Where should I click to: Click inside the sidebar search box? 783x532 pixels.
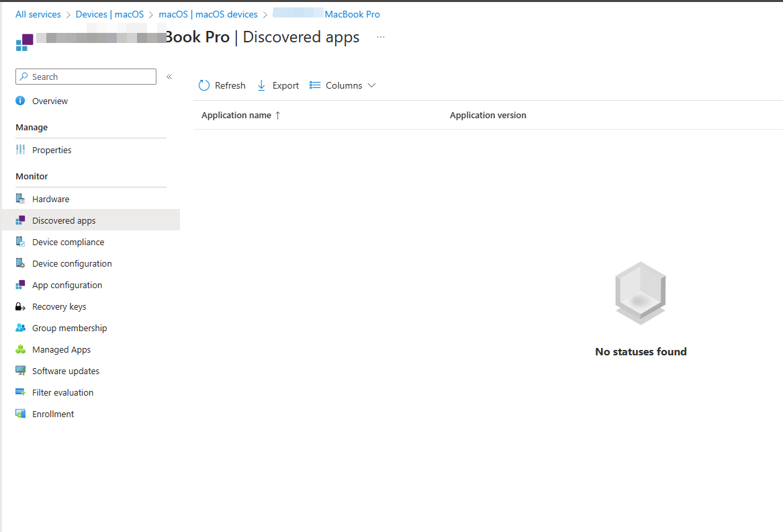[x=86, y=76]
